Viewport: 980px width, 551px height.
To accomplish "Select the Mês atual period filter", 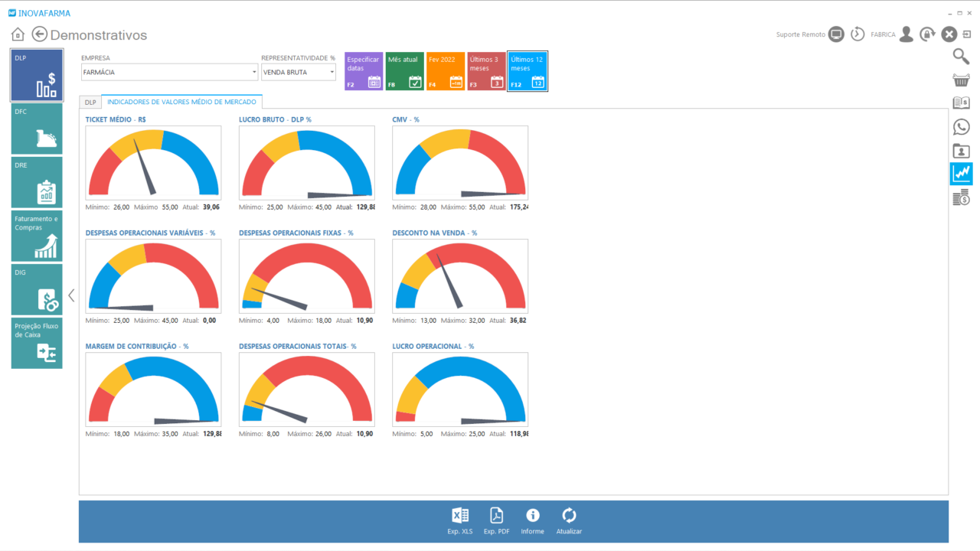I will (404, 71).
